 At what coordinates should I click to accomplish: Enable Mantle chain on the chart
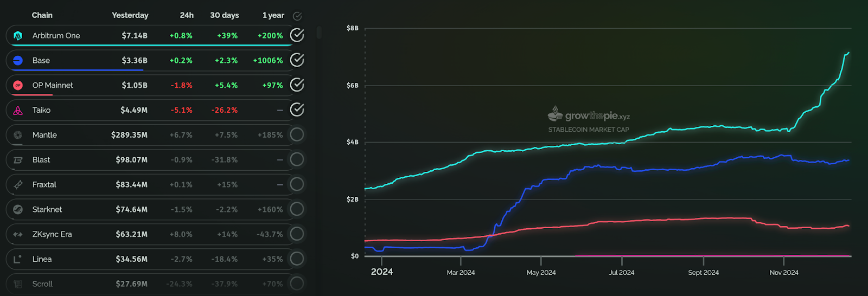point(297,134)
